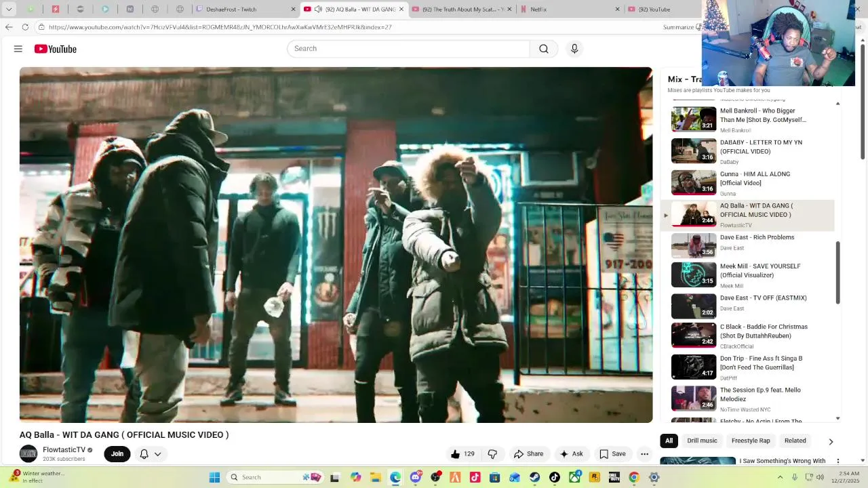Switch to the (92) YouTube tab
Screen dimensions: 868x488
click(661, 9)
